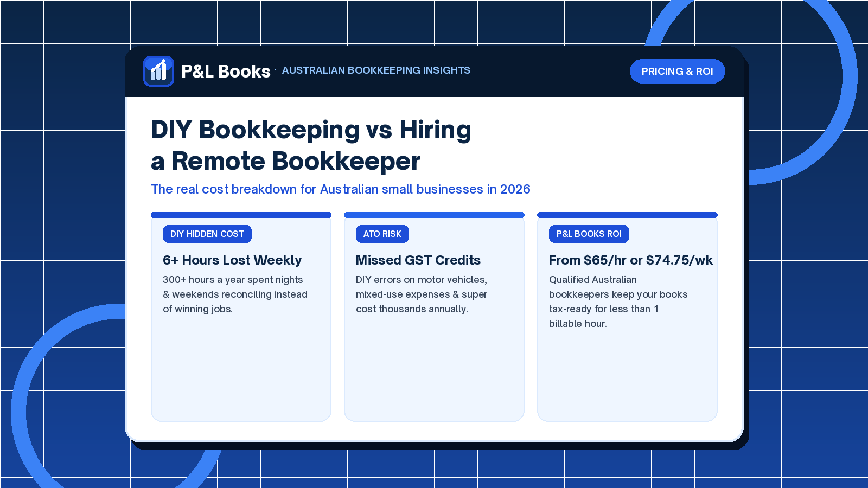Click the P&L Books brand name
Image resolution: width=868 pixels, height=488 pixels.
point(226,72)
